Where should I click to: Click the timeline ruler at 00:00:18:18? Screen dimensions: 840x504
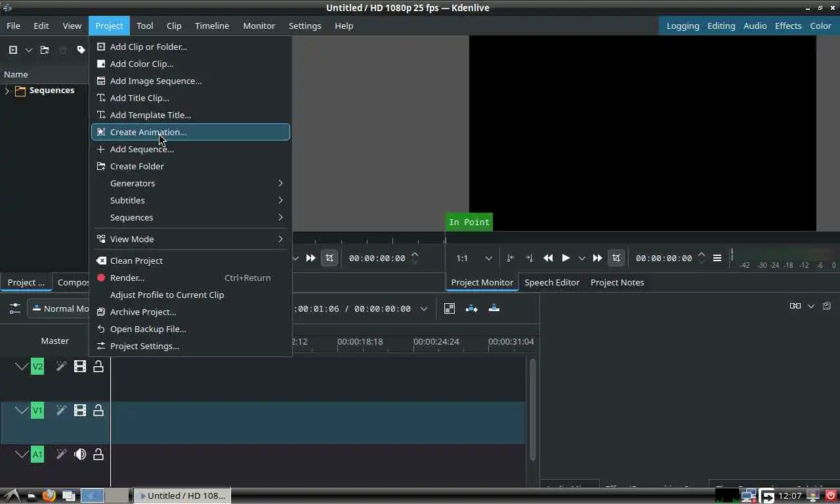pyautogui.click(x=360, y=341)
